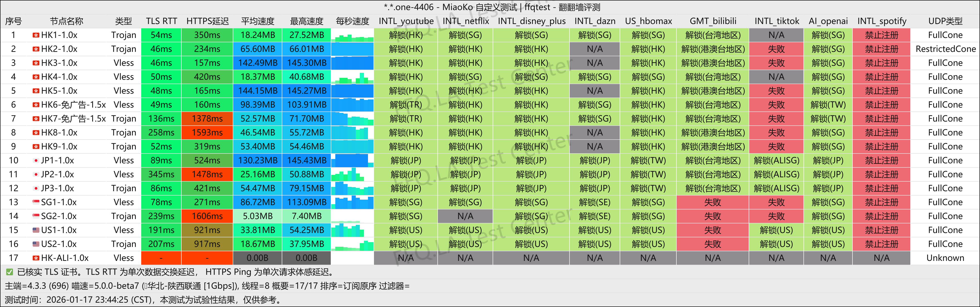Image resolution: width=980 pixels, height=307 pixels.
Task: Click the 5.03MB average speed cell
Action: [x=257, y=216]
